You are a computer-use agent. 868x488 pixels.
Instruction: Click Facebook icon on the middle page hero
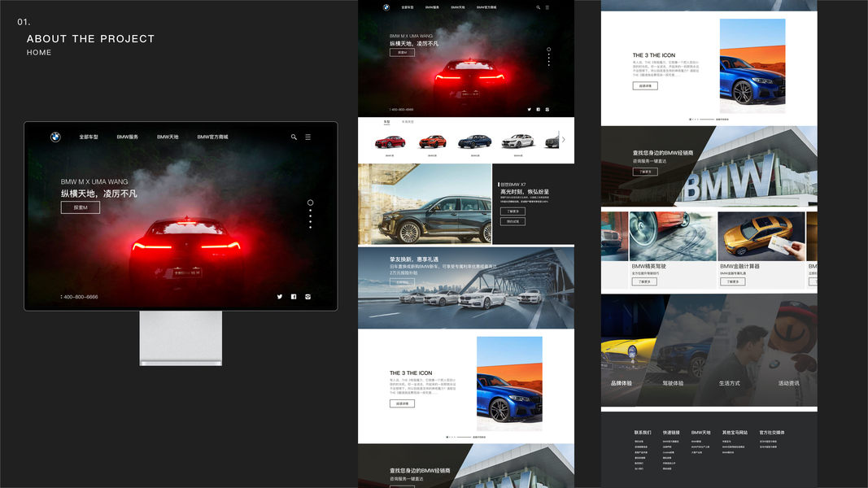tap(538, 110)
